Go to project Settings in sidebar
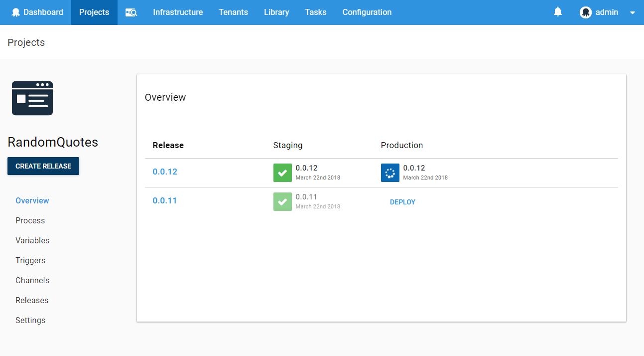The width and height of the screenshot is (644, 356). [x=30, y=320]
